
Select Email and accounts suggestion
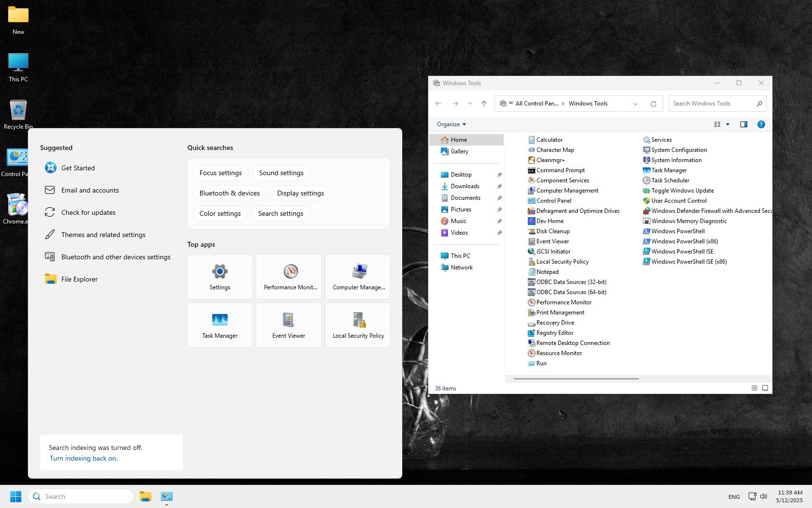tap(90, 190)
